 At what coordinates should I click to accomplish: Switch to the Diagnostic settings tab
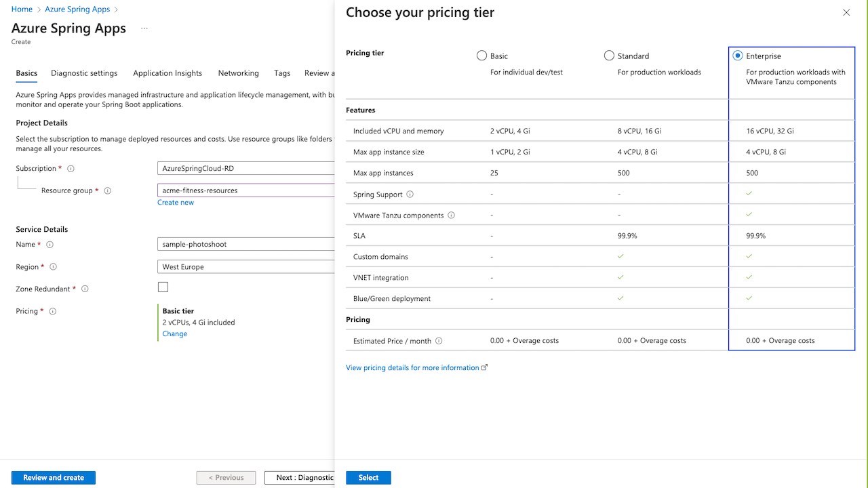click(x=84, y=73)
